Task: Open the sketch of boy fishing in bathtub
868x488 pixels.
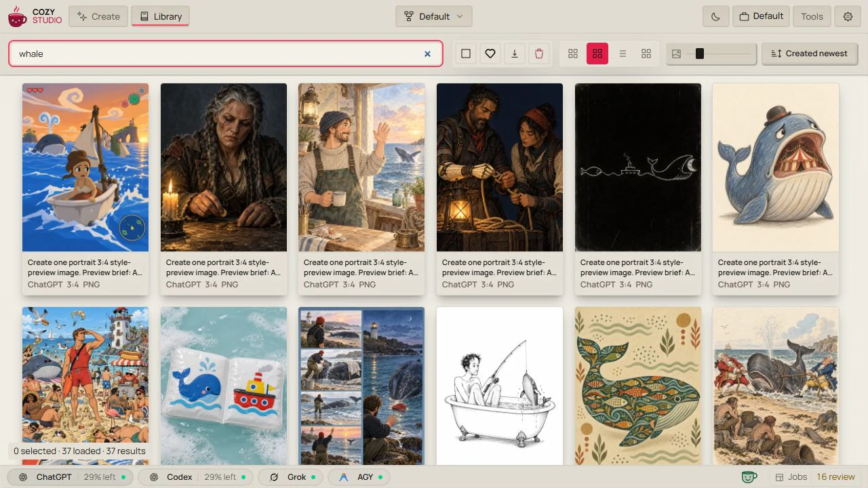Action: [x=500, y=386]
